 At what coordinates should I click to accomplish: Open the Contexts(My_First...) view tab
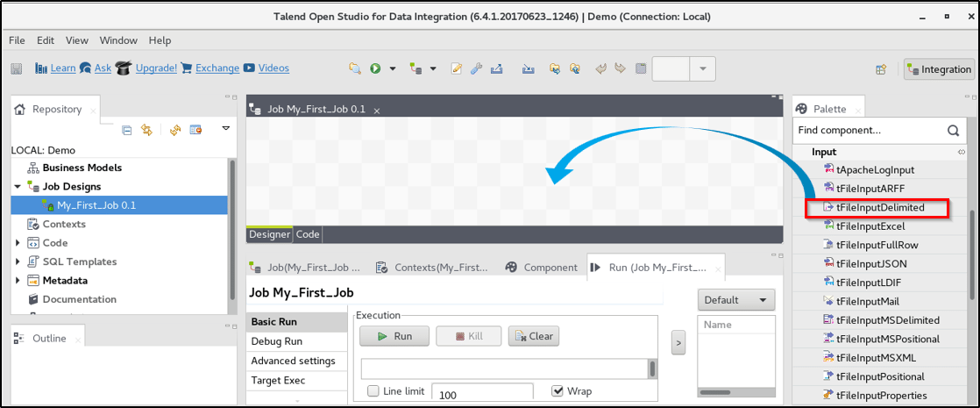point(432,268)
